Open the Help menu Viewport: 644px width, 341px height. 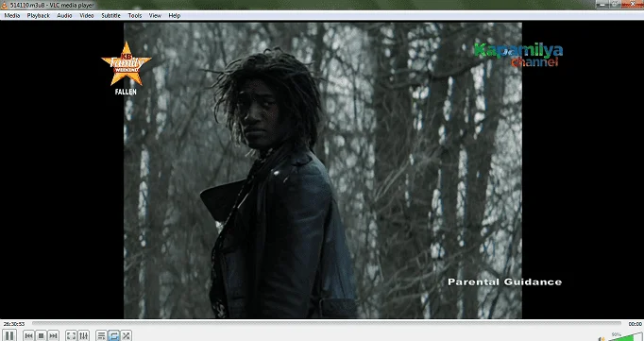[x=174, y=16]
